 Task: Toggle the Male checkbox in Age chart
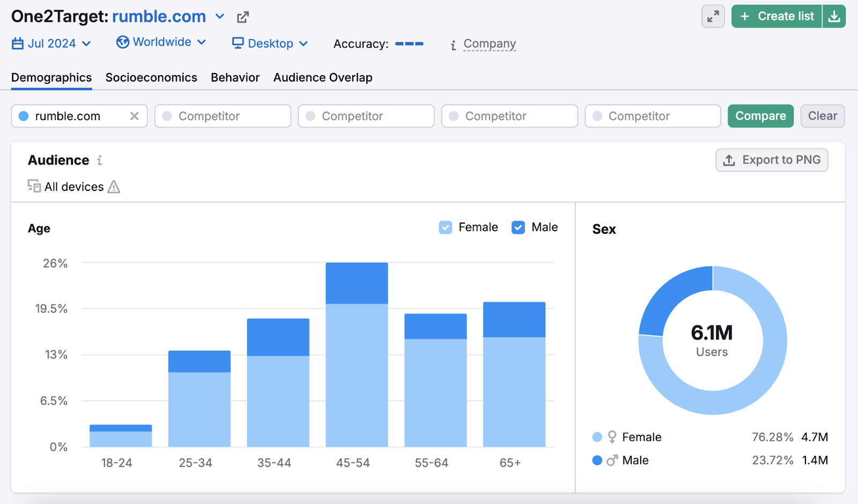519,228
